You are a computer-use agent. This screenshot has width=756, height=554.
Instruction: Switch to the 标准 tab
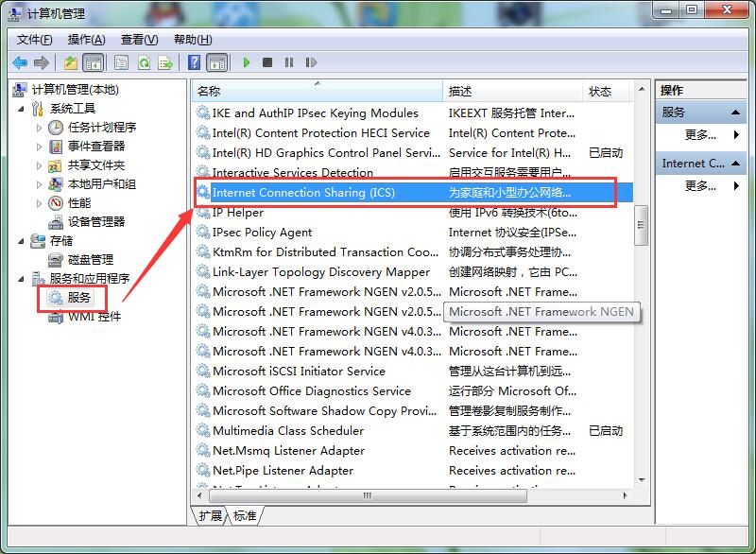point(245,516)
